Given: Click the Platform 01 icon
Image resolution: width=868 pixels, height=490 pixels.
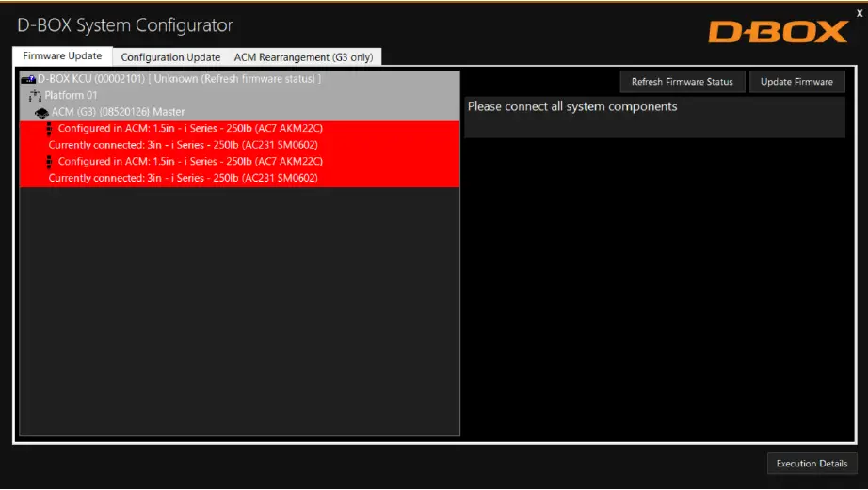Looking at the screenshot, I should coord(36,96).
